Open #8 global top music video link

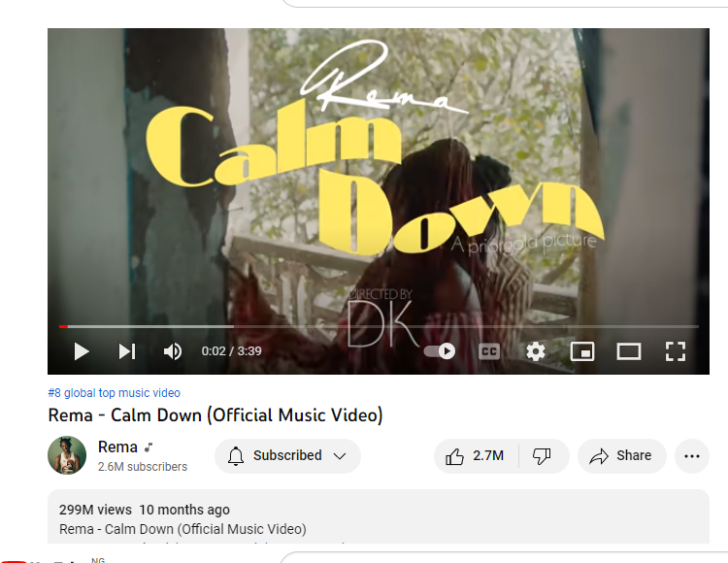tap(114, 393)
